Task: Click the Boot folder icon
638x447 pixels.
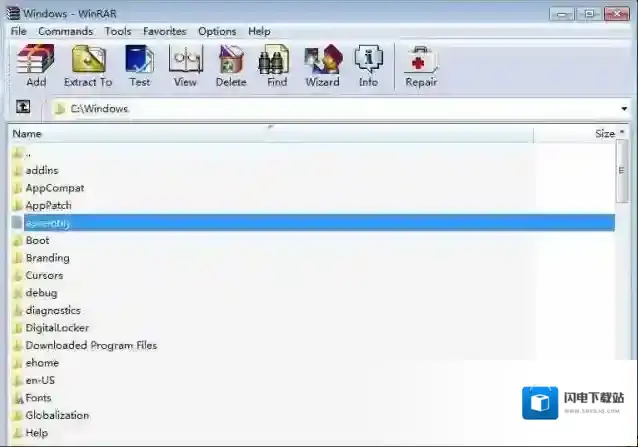Action: pyautogui.click(x=17, y=240)
